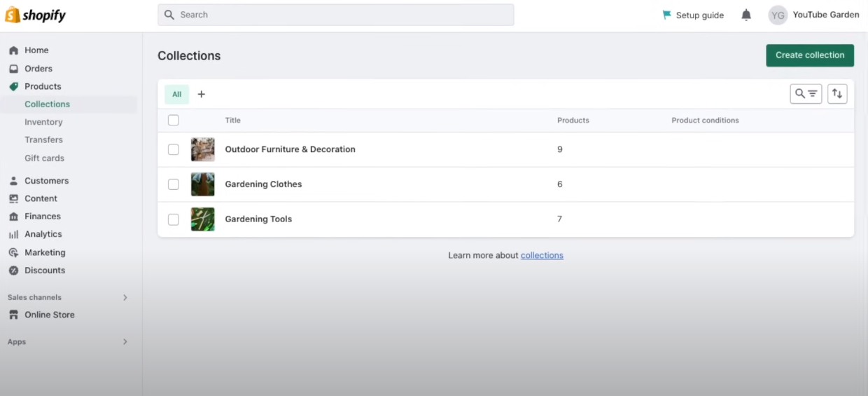Expand the Sales channels chevron

pos(125,298)
